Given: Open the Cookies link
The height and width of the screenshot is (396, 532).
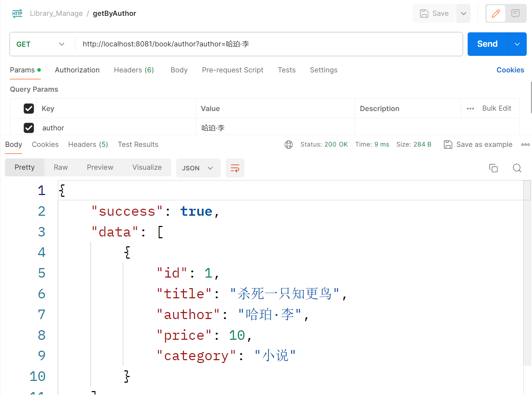Looking at the screenshot, I should tap(510, 70).
